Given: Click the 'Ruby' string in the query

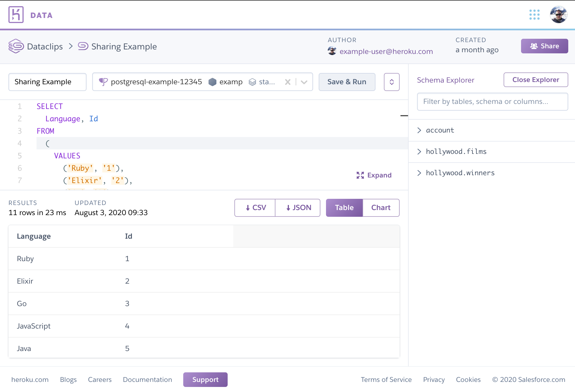Looking at the screenshot, I should pyautogui.click(x=80, y=168).
